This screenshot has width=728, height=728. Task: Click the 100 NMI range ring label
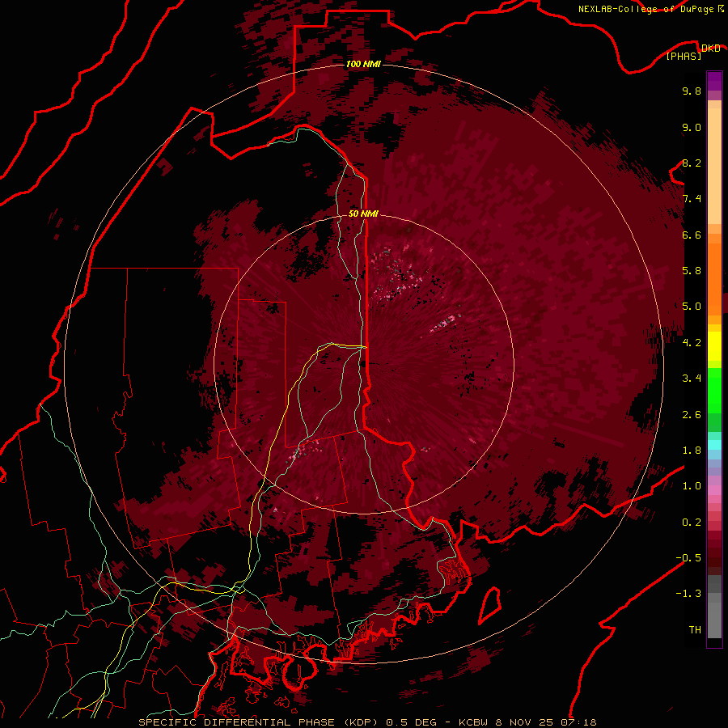[363, 64]
